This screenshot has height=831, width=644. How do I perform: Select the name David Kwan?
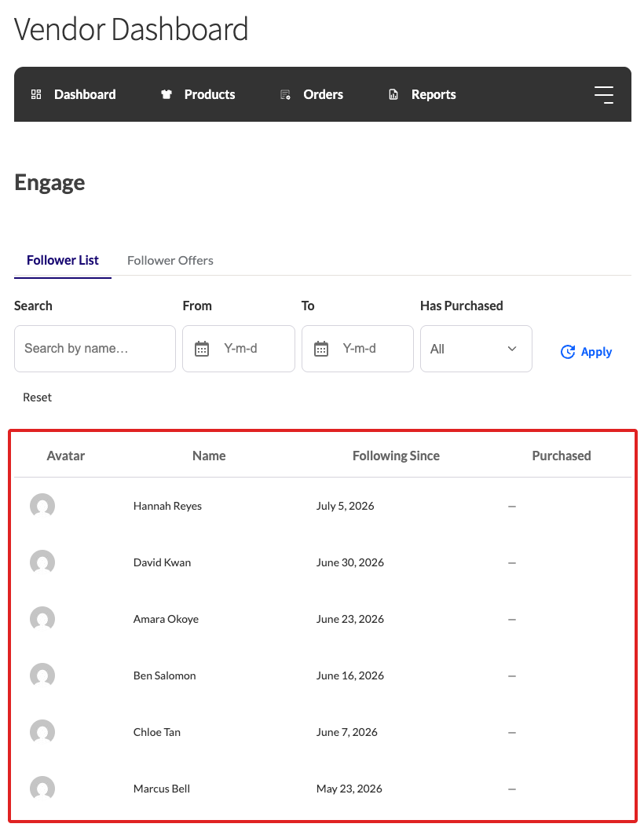coord(163,562)
